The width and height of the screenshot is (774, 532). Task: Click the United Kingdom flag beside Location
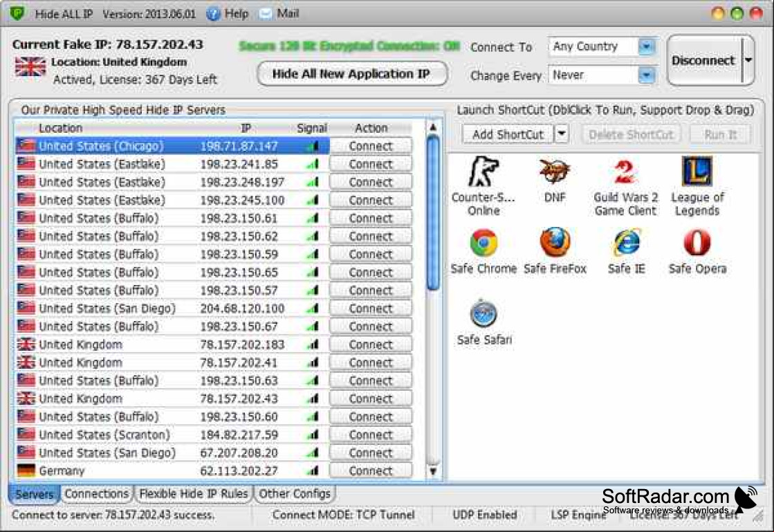click(30, 66)
